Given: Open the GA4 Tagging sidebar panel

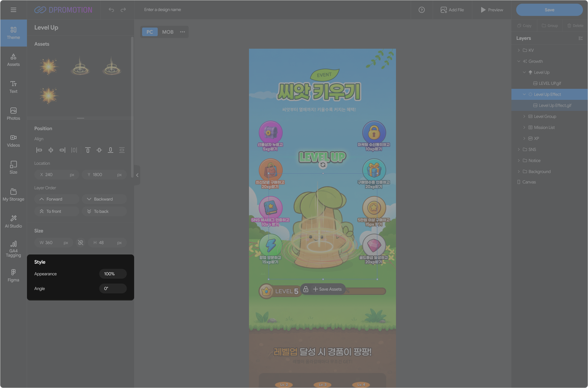Looking at the screenshot, I should coord(13,249).
